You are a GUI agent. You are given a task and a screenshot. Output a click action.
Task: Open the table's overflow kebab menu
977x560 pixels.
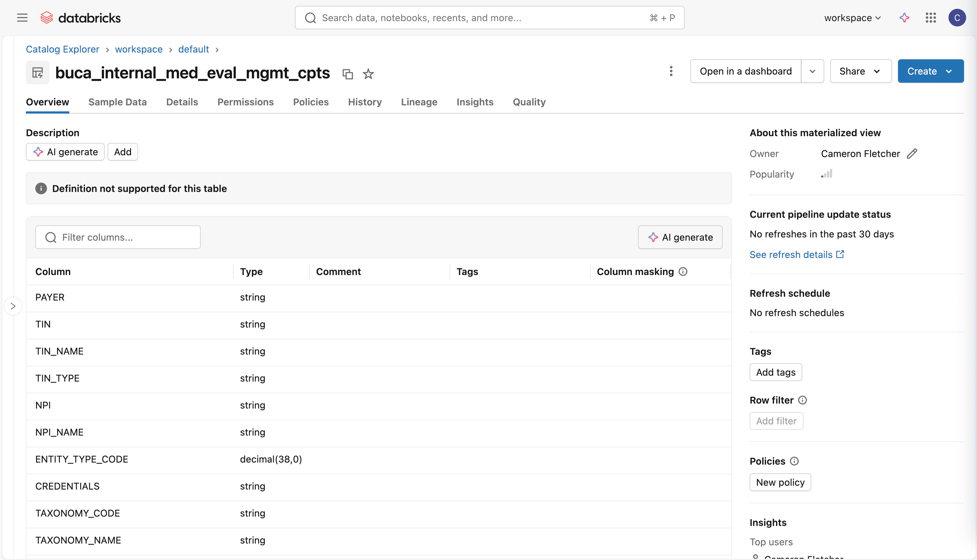(x=671, y=71)
